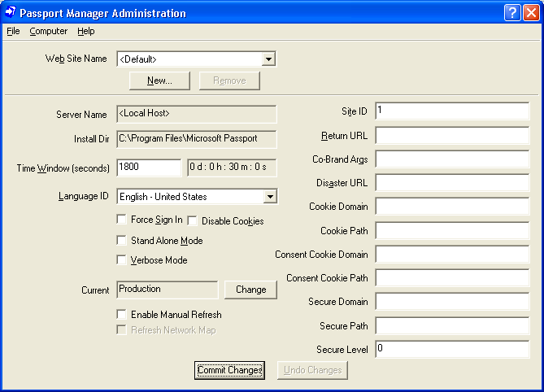Click the 'Disaster URL' label
Screen dimensions: 544x392
tap(342, 183)
